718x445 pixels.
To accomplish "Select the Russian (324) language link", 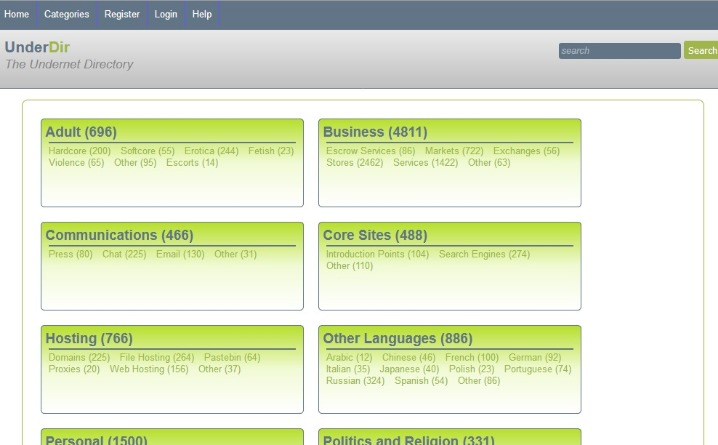I will point(355,381).
